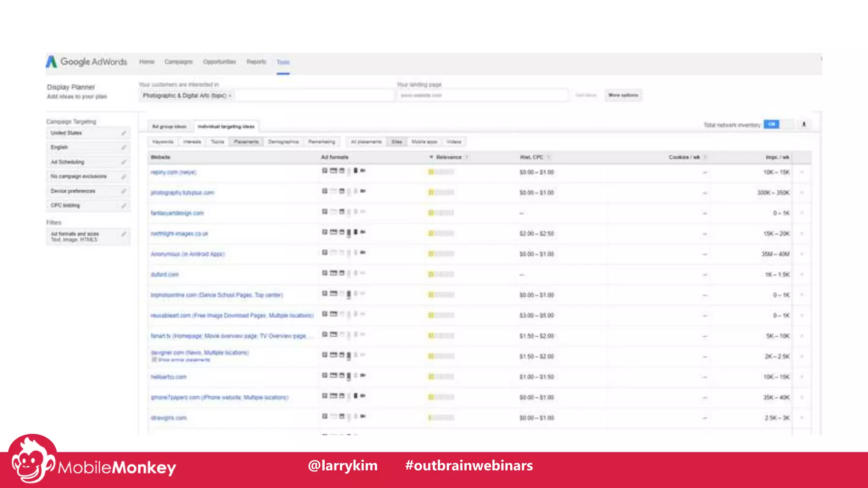This screenshot has width=868, height=488.
Task: Click the Get ideas button
Action: [x=586, y=95]
